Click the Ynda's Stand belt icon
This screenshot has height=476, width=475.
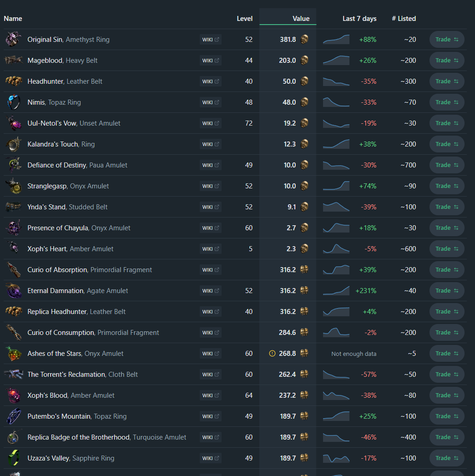click(14, 207)
